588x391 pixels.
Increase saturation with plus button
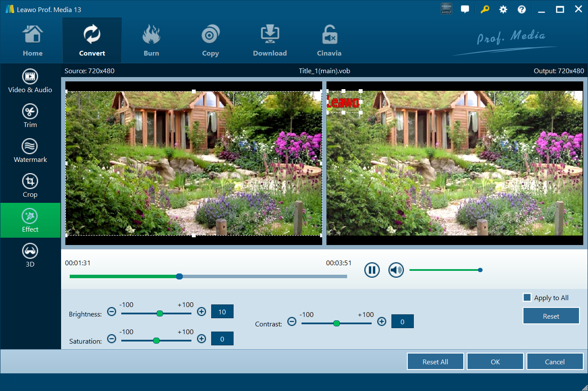201,338
